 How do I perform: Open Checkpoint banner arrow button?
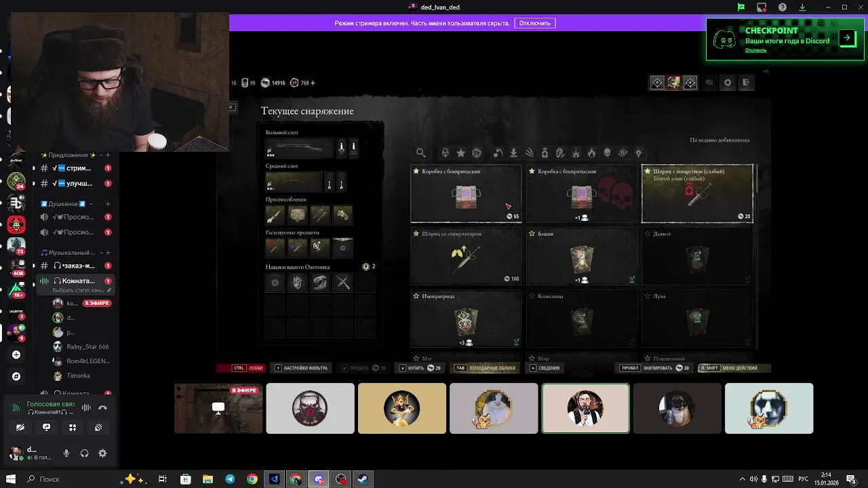(x=847, y=38)
